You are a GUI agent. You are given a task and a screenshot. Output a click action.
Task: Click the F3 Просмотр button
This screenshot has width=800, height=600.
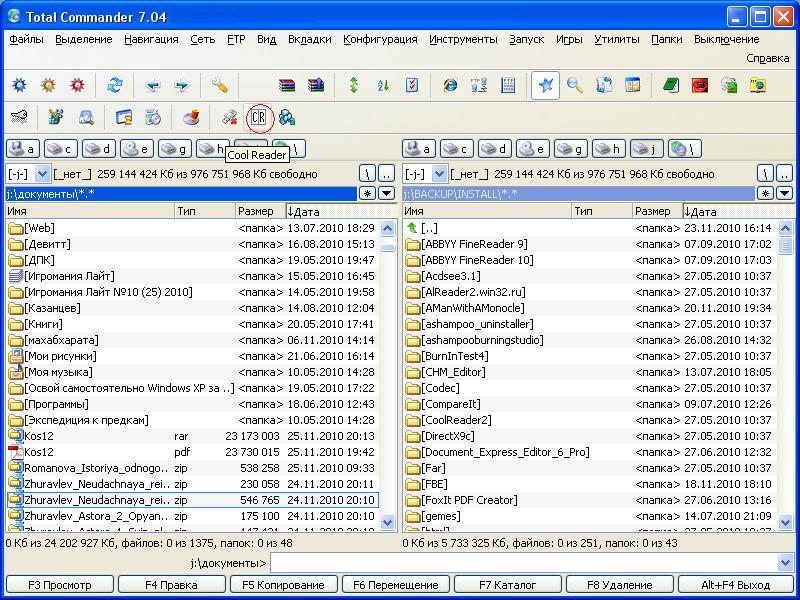pos(60,585)
